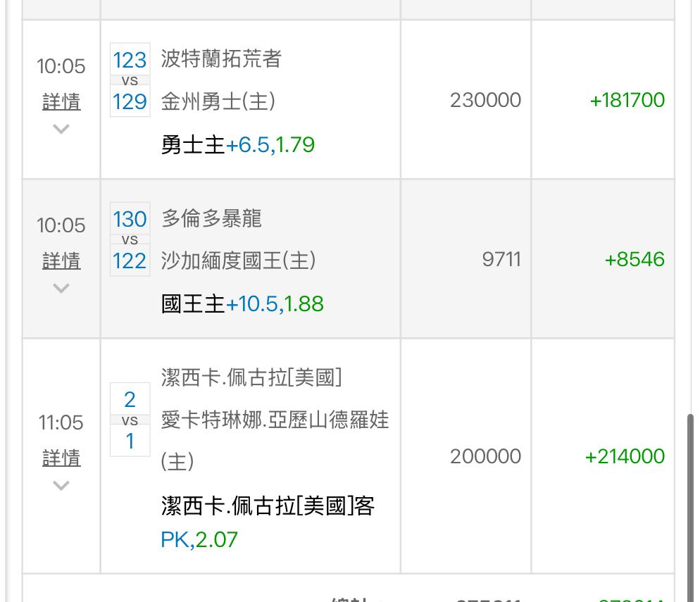Select team name 多倫多暴龍

point(211,218)
